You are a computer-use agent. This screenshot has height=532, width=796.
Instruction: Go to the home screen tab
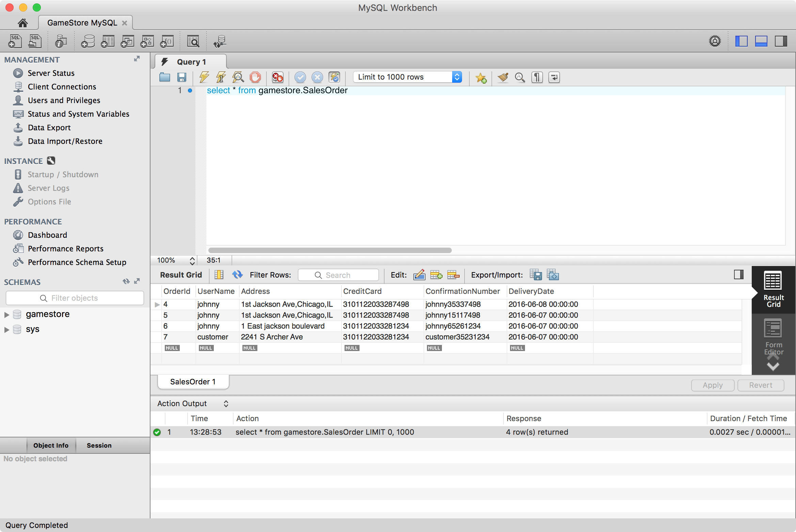pos(23,23)
